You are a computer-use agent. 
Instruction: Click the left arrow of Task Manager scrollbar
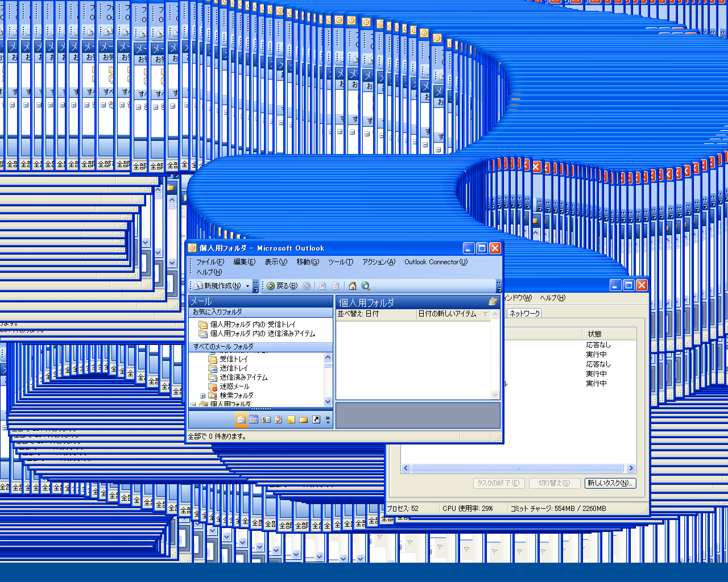[406, 468]
